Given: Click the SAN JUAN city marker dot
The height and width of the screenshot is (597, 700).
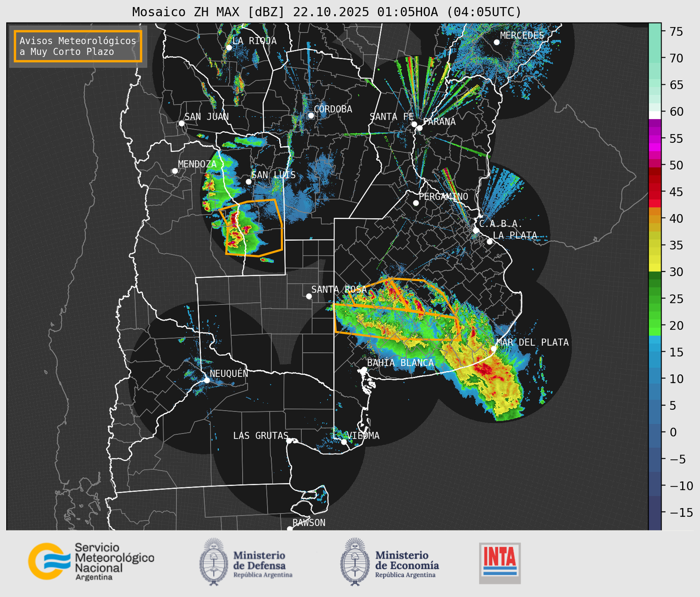Looking at the screenshot, I should pyautogui.click(x=181, y=123).
